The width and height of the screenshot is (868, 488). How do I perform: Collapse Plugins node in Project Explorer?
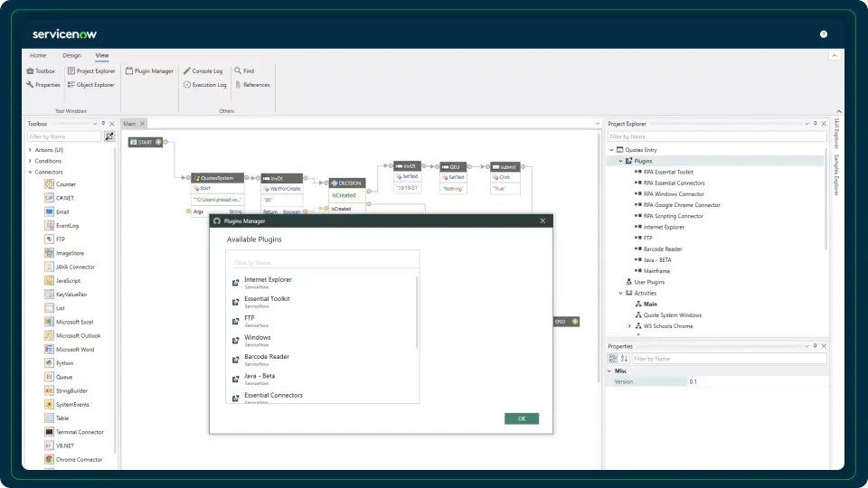620,161
